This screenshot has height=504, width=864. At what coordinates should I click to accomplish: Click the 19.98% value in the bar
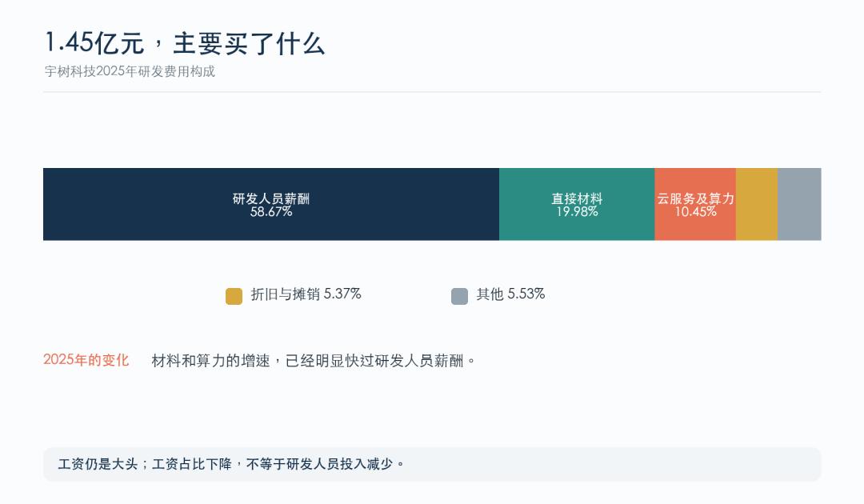pyautogui.click(x=577, y=212)
